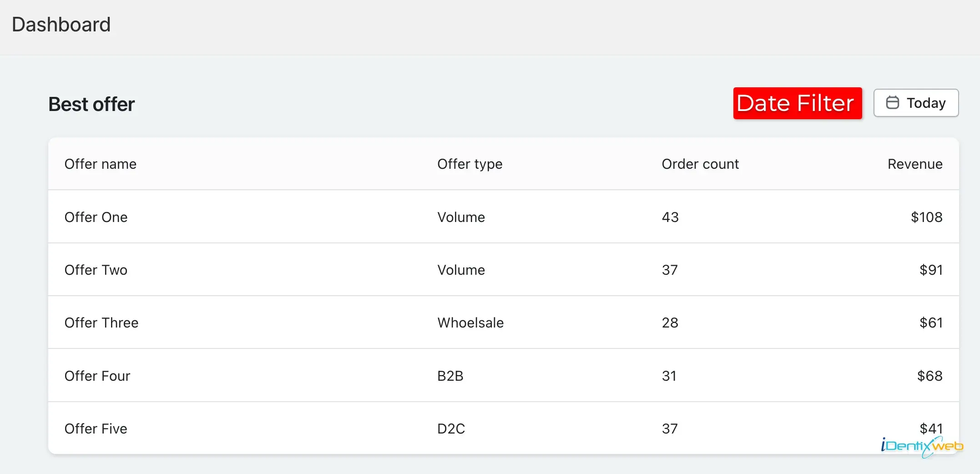Click the Whoelsale offer type label
This screenshot has width=980, height=474.
470,323
